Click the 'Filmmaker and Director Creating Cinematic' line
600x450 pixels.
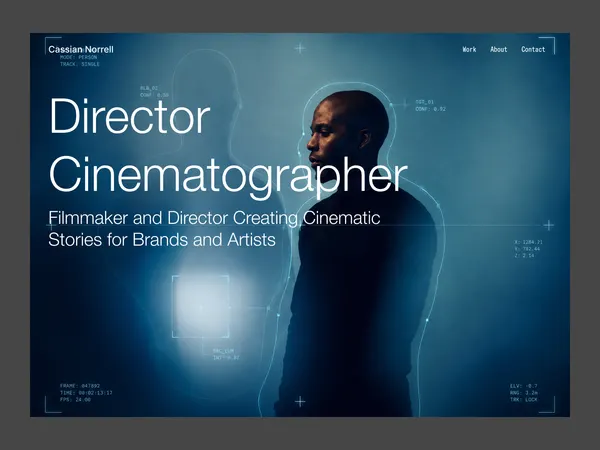[x=214, y=218]
